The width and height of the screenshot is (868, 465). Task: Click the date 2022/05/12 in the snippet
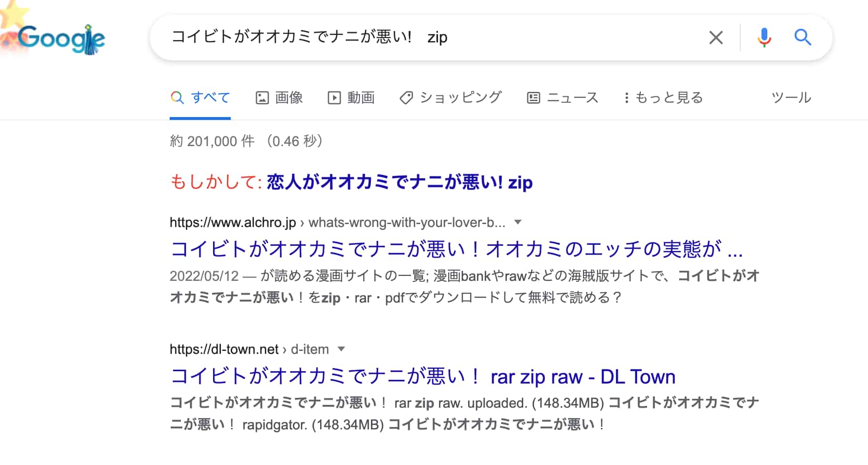(204, 276)
